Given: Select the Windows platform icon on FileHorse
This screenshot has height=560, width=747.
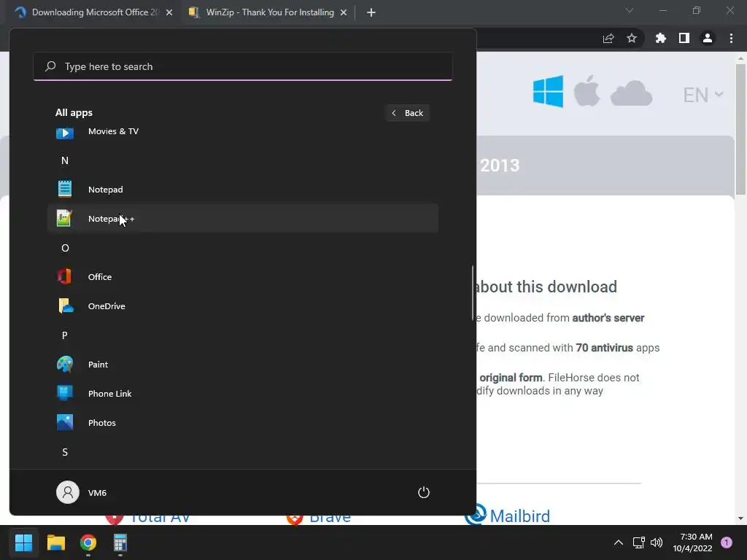Looking at the screenshot, I should coord(548,91).
